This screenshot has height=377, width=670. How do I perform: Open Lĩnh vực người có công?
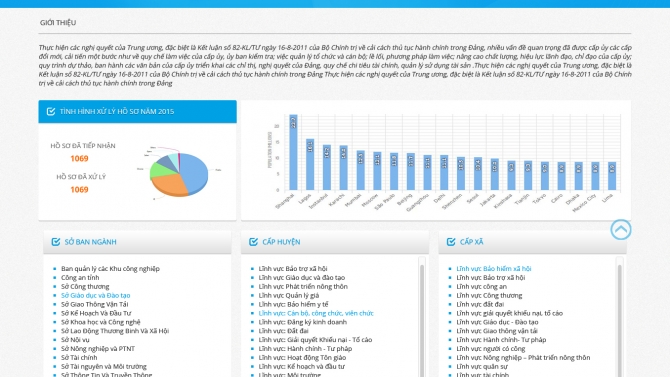tap(491, 349)
